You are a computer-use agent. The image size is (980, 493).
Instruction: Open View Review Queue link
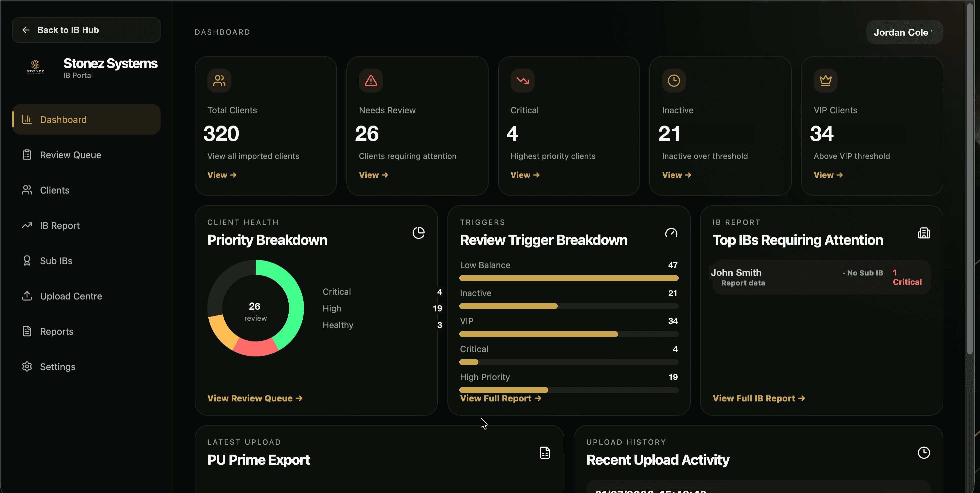click(x=255, y=398)
